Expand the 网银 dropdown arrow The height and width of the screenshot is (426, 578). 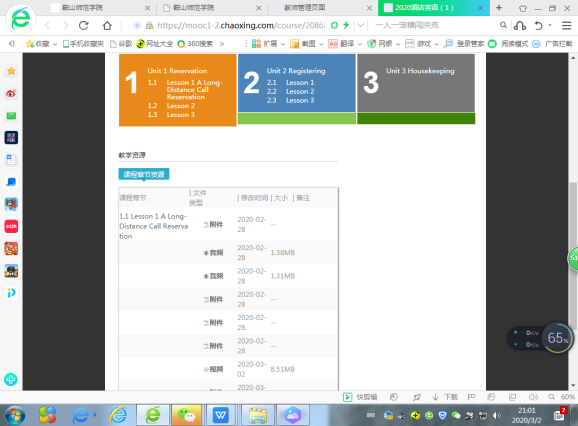point(398,44)
